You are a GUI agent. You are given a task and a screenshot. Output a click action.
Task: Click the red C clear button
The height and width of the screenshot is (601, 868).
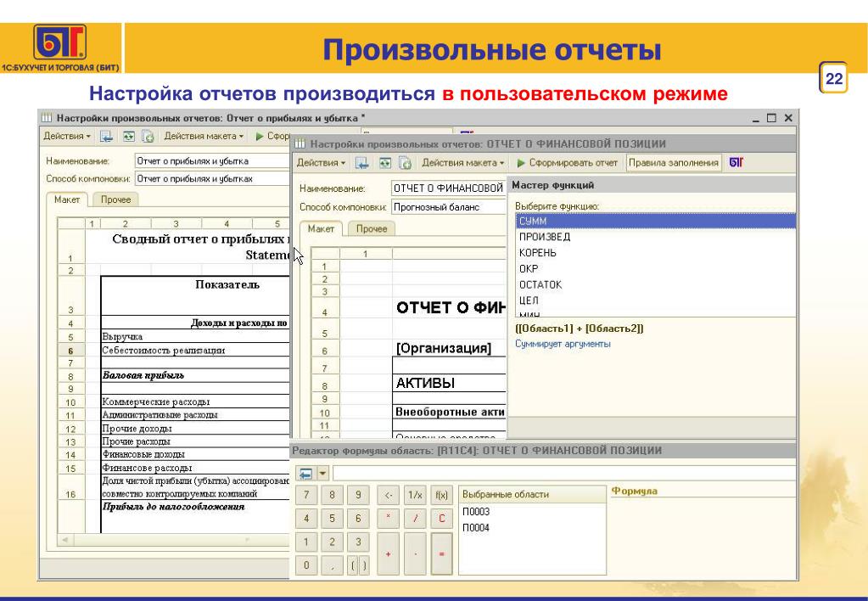441,519
